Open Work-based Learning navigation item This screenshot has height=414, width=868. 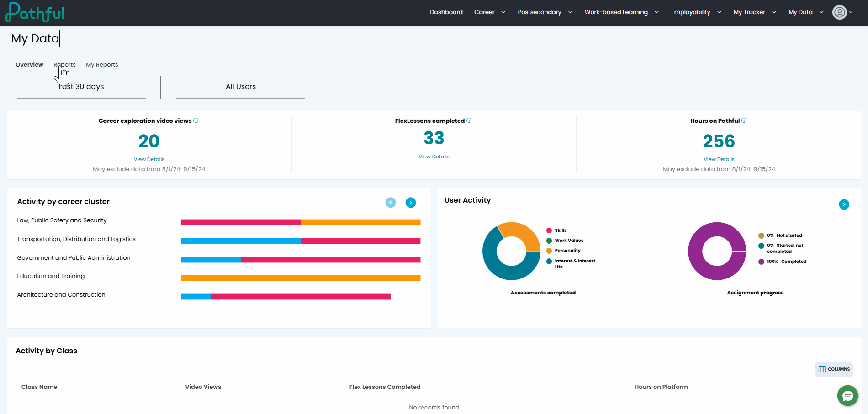(x=616, y=12)
